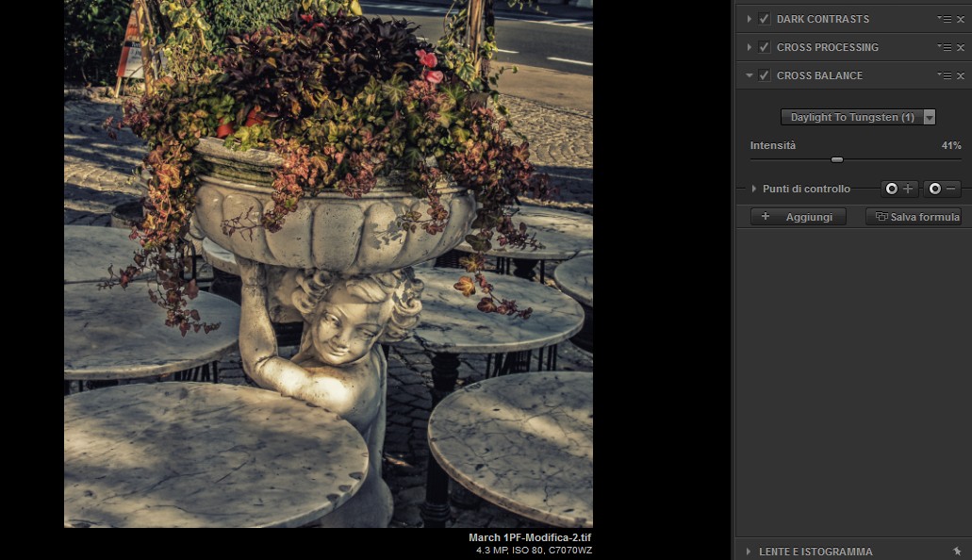
Task: Remove the Dark Contrasts filter
Action: coord(961,19)
